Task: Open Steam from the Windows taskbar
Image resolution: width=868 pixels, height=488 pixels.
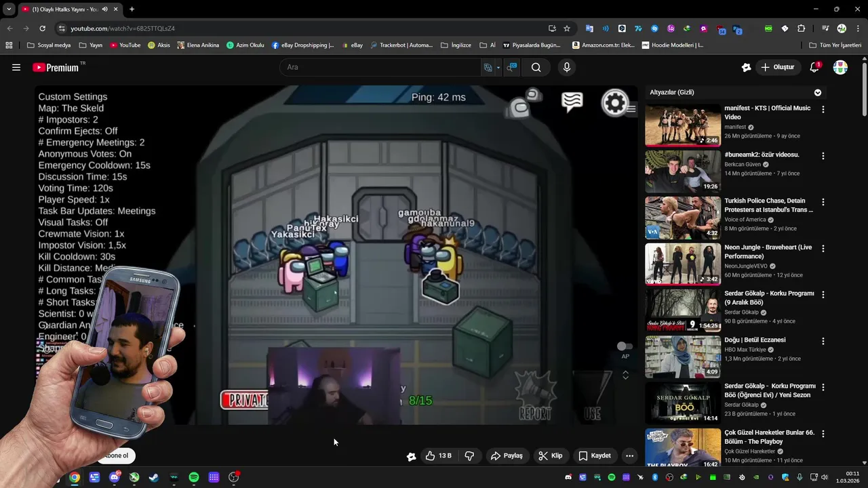Action: point(154,477)
